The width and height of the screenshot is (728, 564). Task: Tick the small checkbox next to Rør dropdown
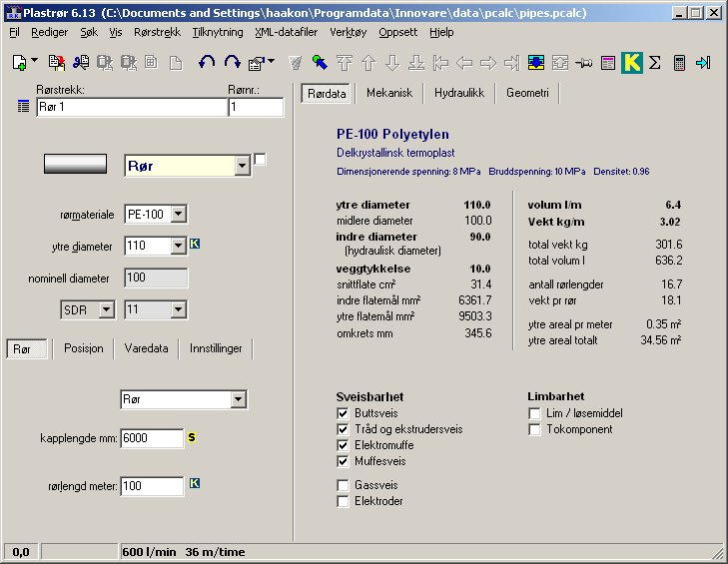(x=260, y=160)
